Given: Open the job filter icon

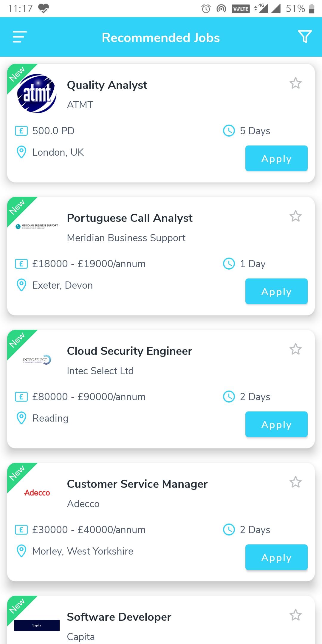Looking at the screenshot, I should [305, 37].
